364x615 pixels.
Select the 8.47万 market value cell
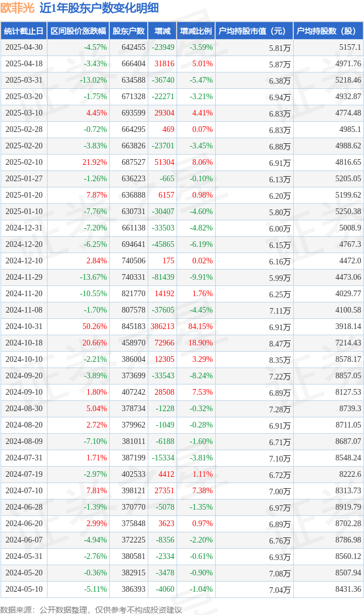[280, 344]
